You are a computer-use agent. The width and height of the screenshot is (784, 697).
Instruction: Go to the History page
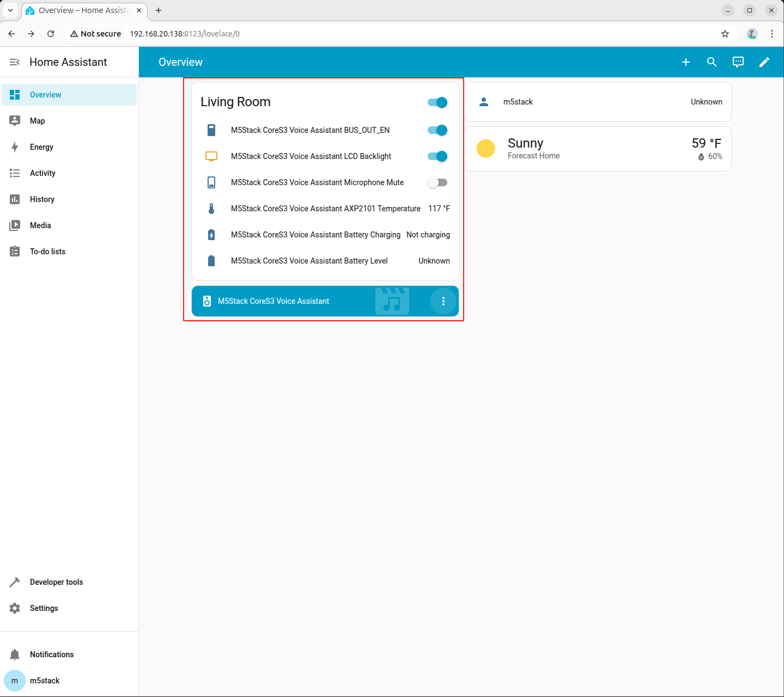tap(42, 199)
